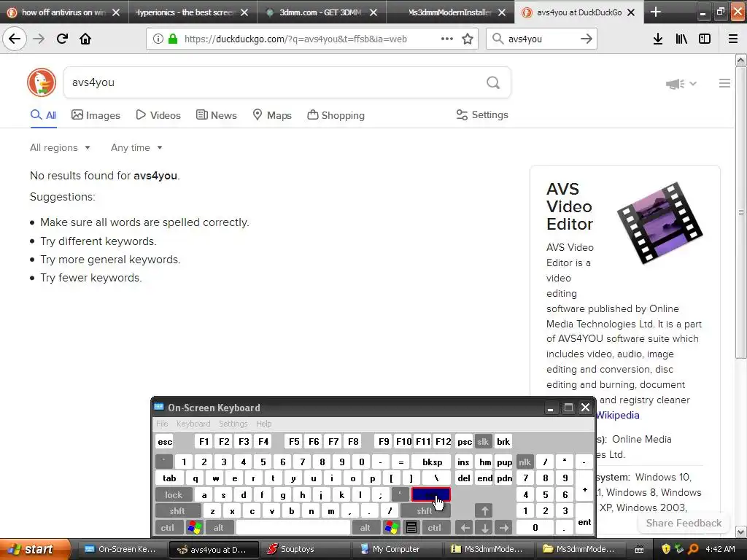Toggle the slk scroll lock key

(x=483, y=441)
